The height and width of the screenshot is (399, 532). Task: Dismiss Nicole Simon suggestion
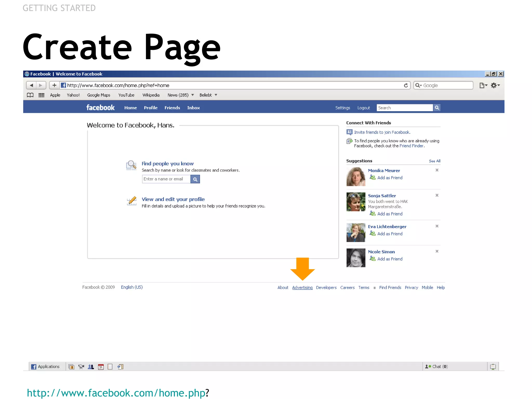pyautogui.click(x=437, y=251)
